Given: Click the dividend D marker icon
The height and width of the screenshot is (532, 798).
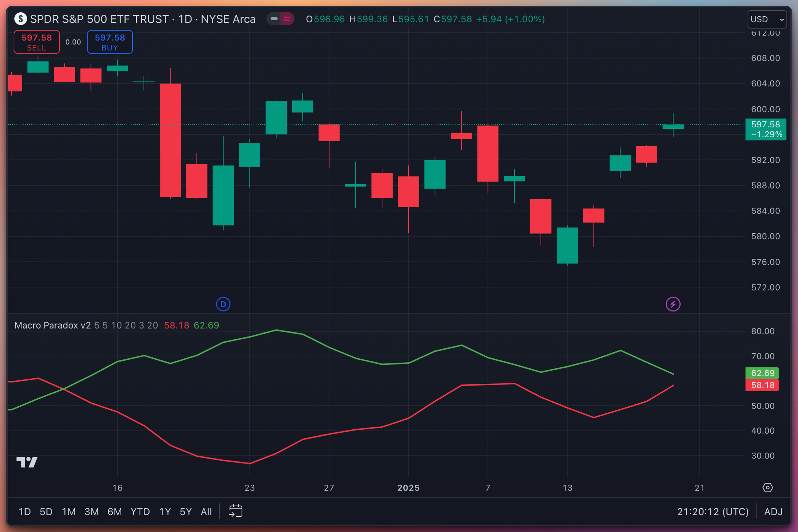Looking at the screenshot, I should click(x=223, y=304).
